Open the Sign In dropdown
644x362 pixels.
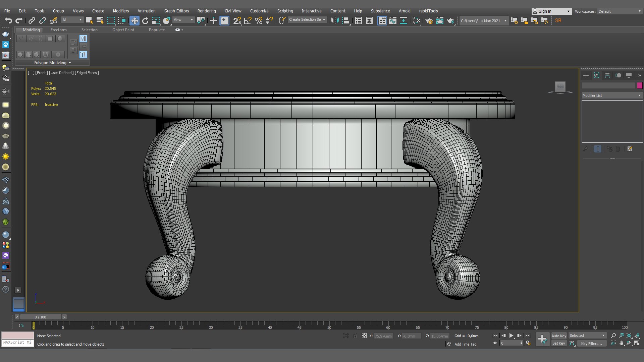pos(551,11)
